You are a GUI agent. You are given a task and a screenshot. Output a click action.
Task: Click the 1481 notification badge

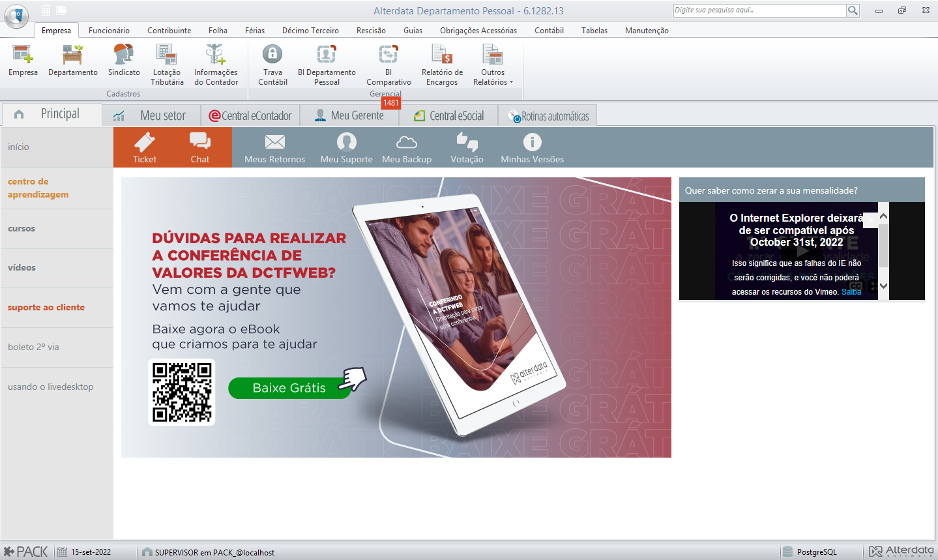[391, 103]
